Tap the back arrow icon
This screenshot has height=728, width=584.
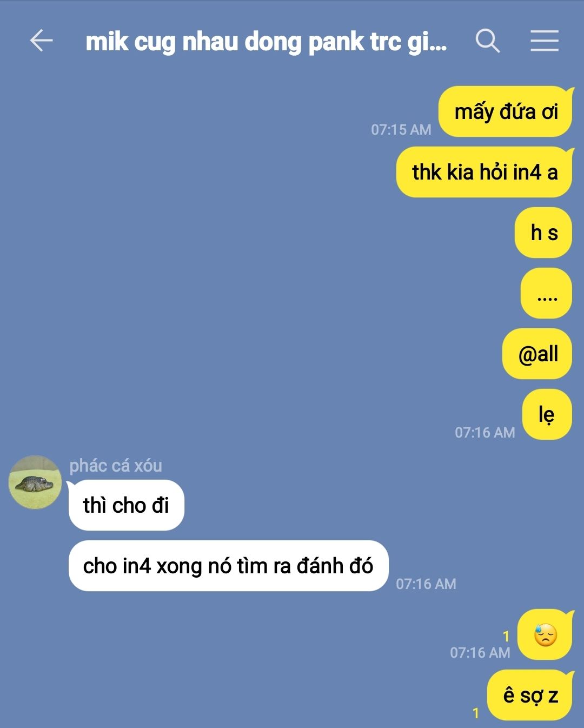(x=41, y=41)
